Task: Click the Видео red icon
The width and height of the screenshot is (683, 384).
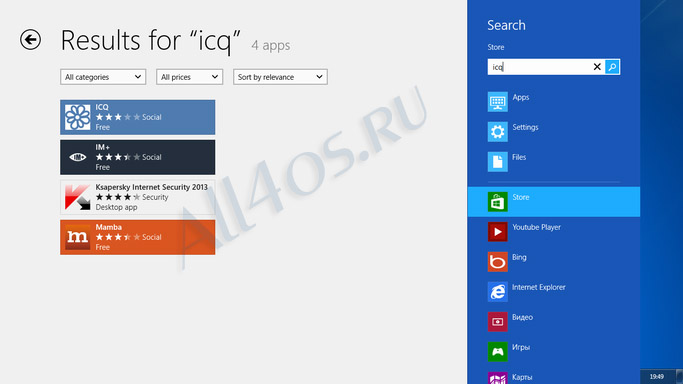Action: [x=497, y=322]
